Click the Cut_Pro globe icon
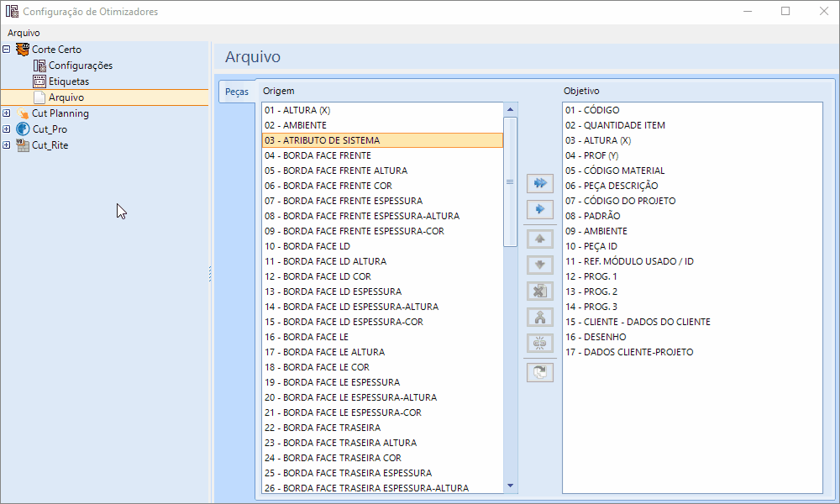This screenshot has height=504, width=840. pos(23,129)
